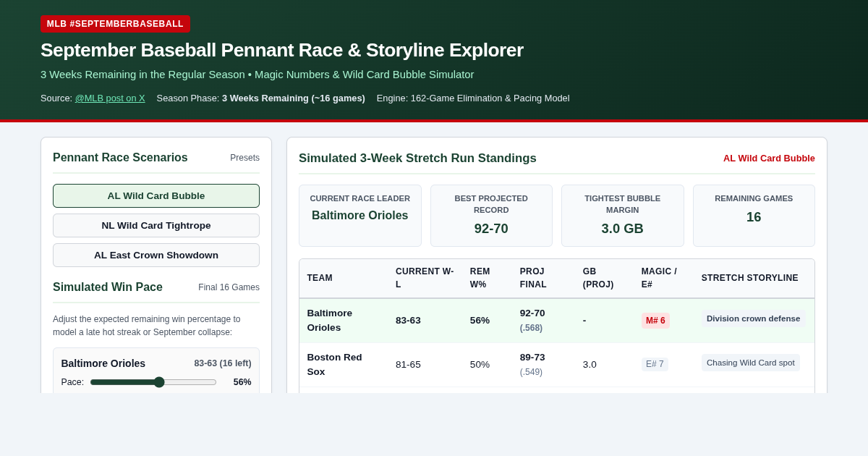Click the main September Baseball page title
Viewport: 868px width, 456px height.
coord(282,50)
